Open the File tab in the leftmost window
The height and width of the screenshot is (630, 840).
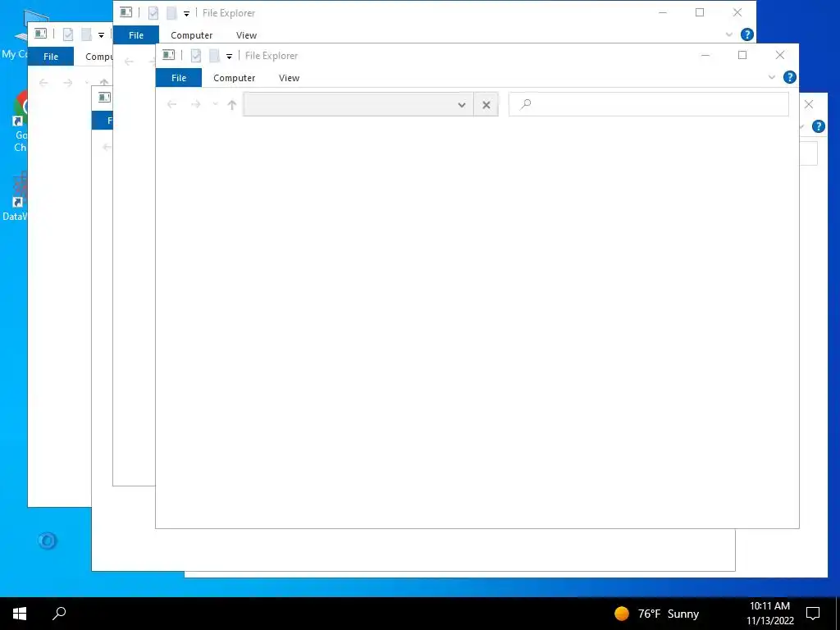pos(51,57)
